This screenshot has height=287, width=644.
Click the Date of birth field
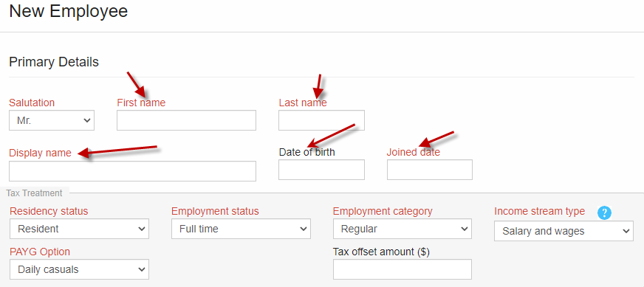tap(321, 170)
